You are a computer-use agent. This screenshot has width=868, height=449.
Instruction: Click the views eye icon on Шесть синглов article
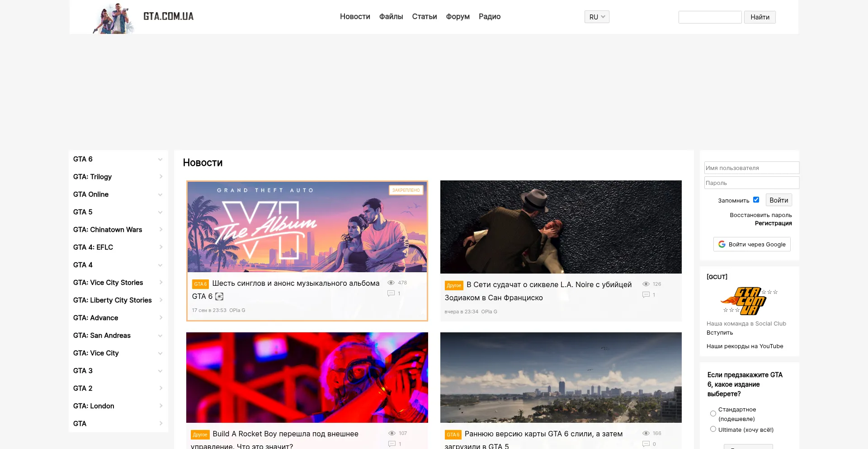pos(391,283)
